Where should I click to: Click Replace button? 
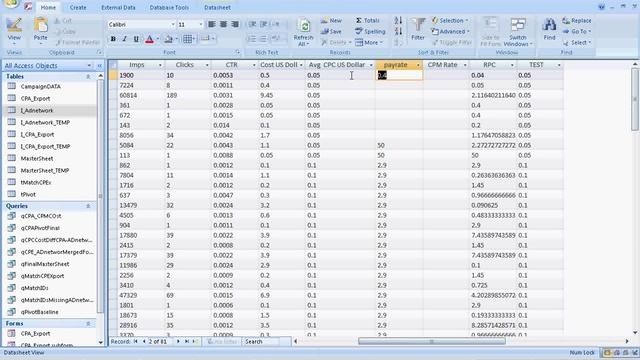(577, 20)
